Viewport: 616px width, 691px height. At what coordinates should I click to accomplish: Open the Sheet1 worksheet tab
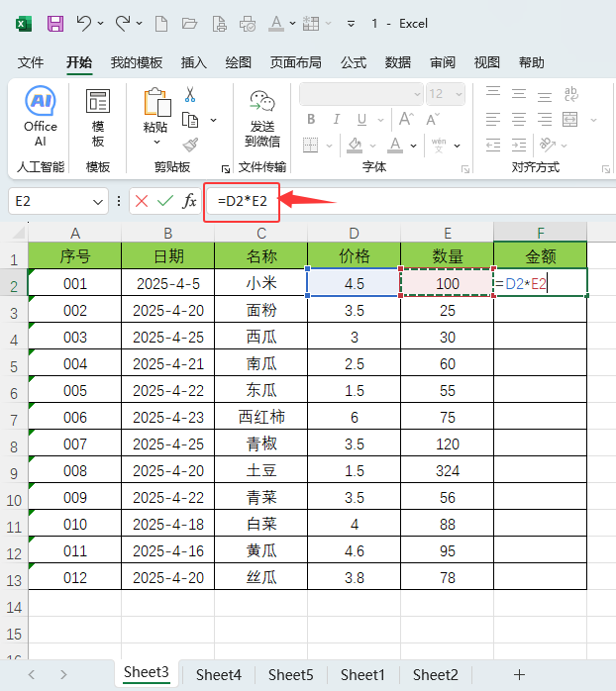pyautogui.click(x=362, y=675)
